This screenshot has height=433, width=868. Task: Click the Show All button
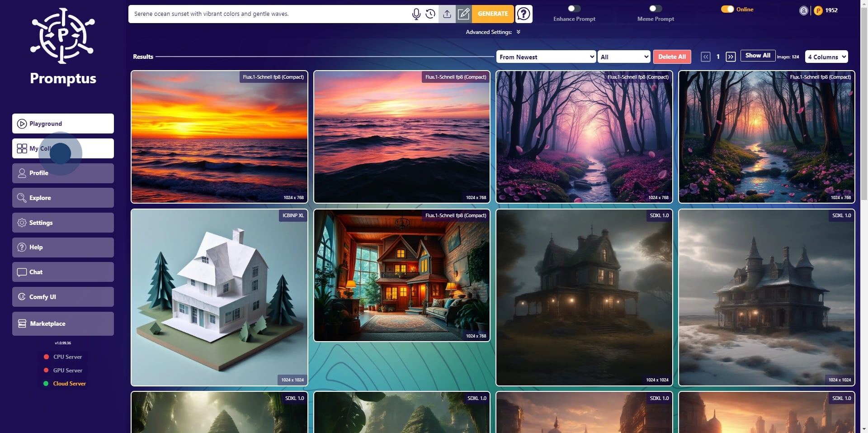[758, 56]
